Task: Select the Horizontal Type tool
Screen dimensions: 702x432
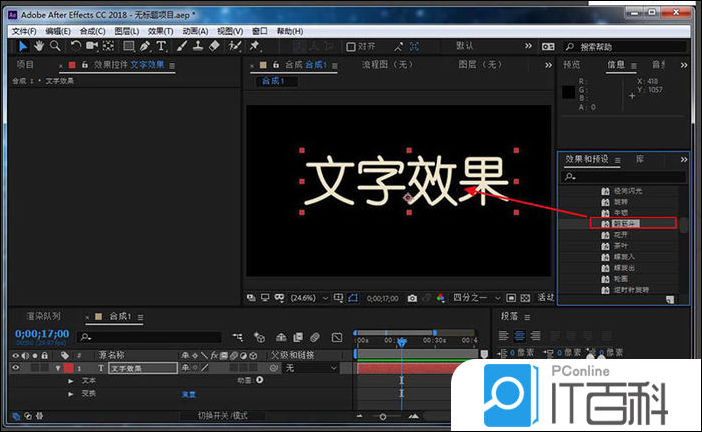Action: 161,46
